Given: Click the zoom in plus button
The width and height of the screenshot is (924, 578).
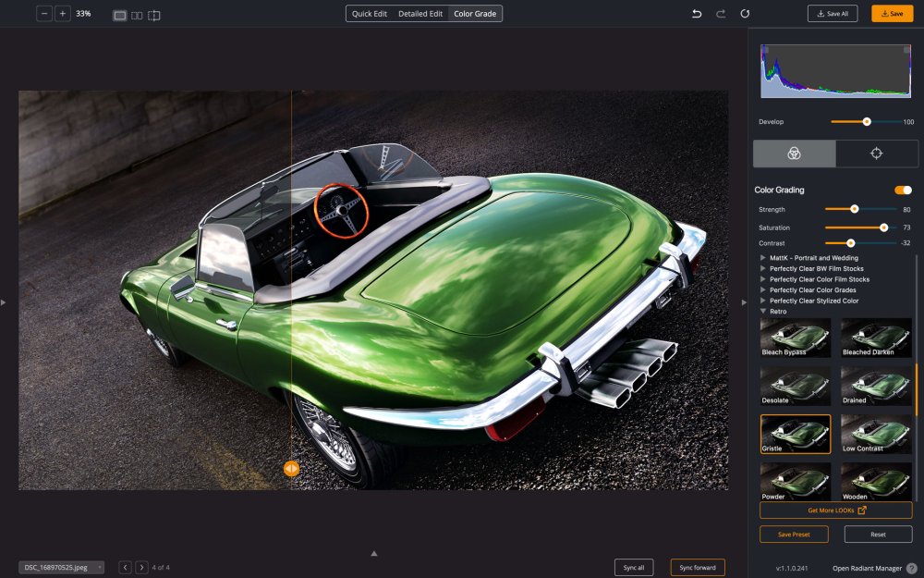Looking at the screenshot, I should pyautogui.click(x=63, y=14).
